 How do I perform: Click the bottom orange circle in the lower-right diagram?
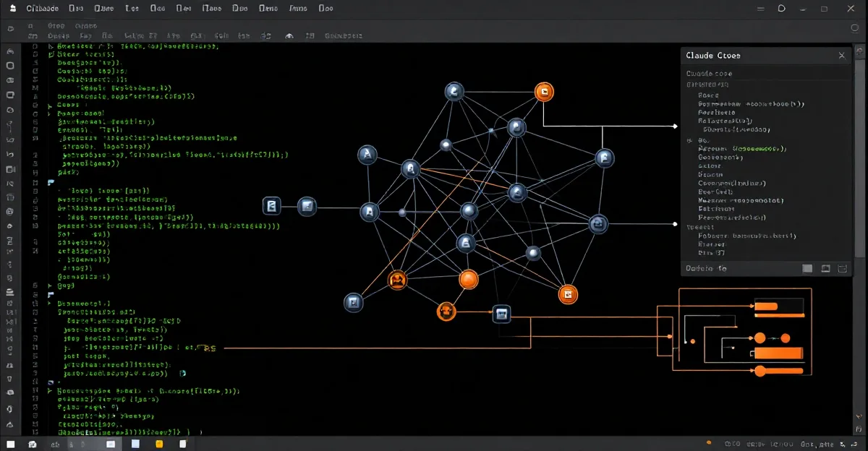click(x=759, y=371)
